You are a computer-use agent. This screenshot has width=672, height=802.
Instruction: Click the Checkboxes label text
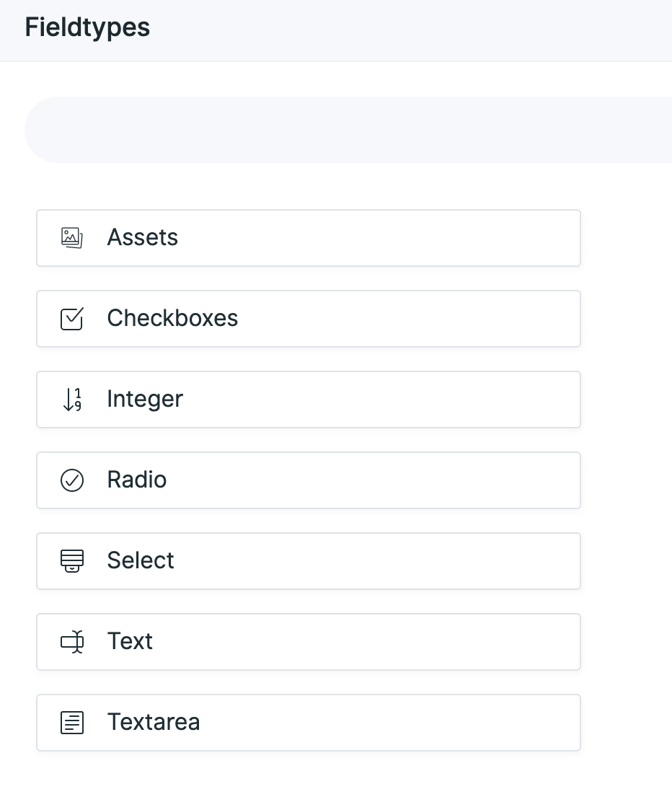pyautogui.click(x=172, y=318)
